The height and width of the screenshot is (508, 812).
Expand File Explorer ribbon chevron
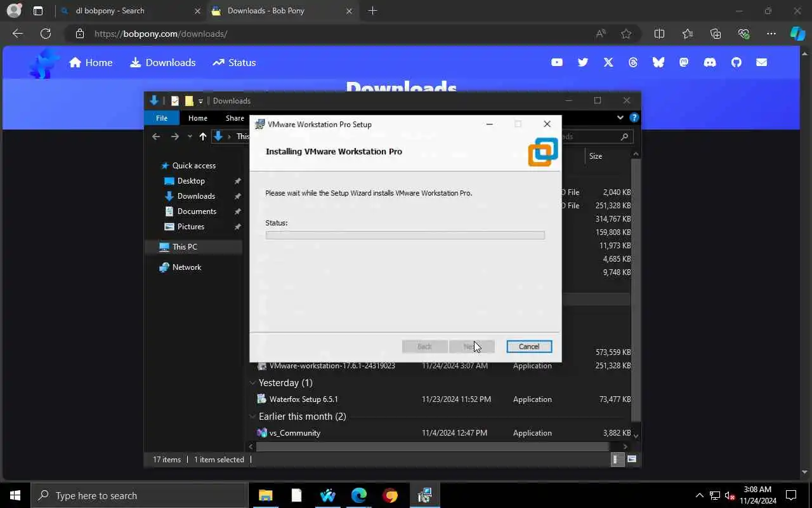pyautogui.click(x=620, y=117)
